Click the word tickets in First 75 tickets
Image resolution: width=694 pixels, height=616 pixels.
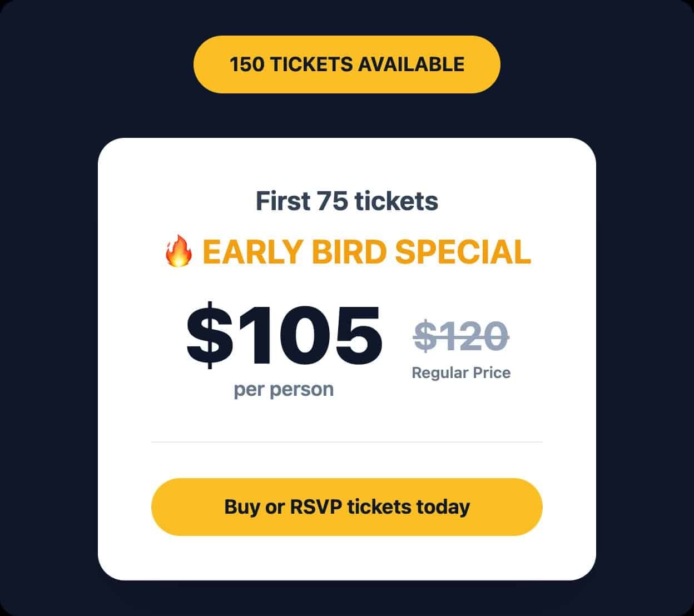point(396,201)
